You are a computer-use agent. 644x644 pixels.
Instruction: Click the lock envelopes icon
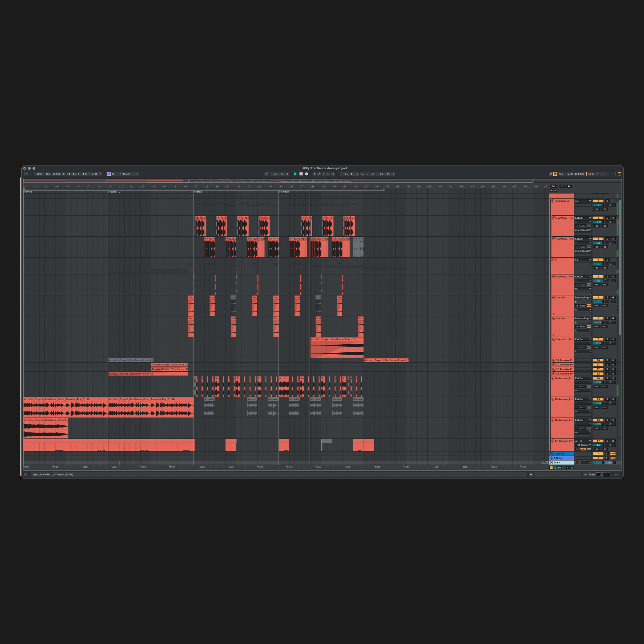tap(569, 186)
